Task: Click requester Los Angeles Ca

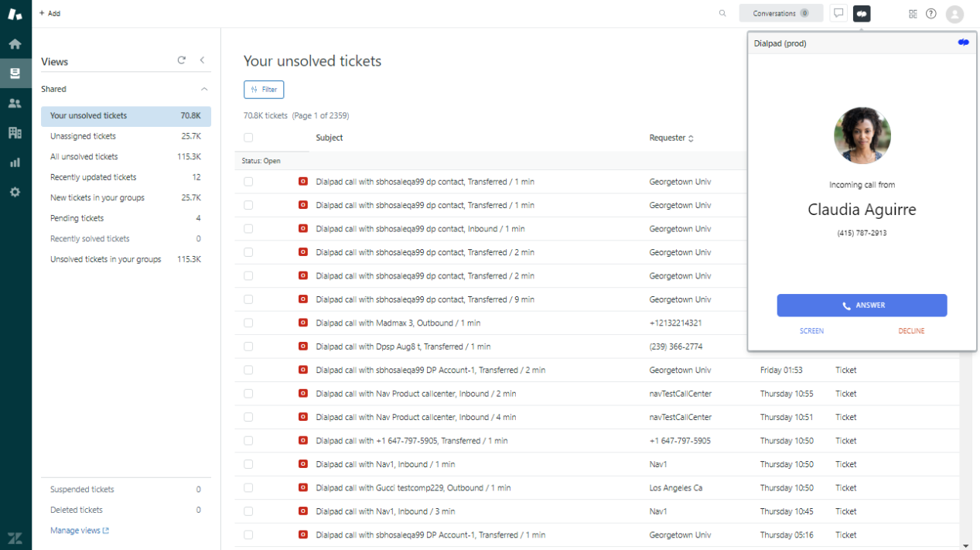Action: point(675,488)
